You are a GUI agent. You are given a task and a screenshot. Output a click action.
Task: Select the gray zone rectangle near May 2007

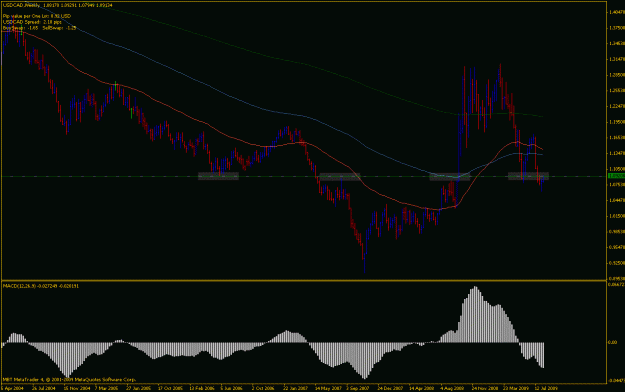point(340,177)
